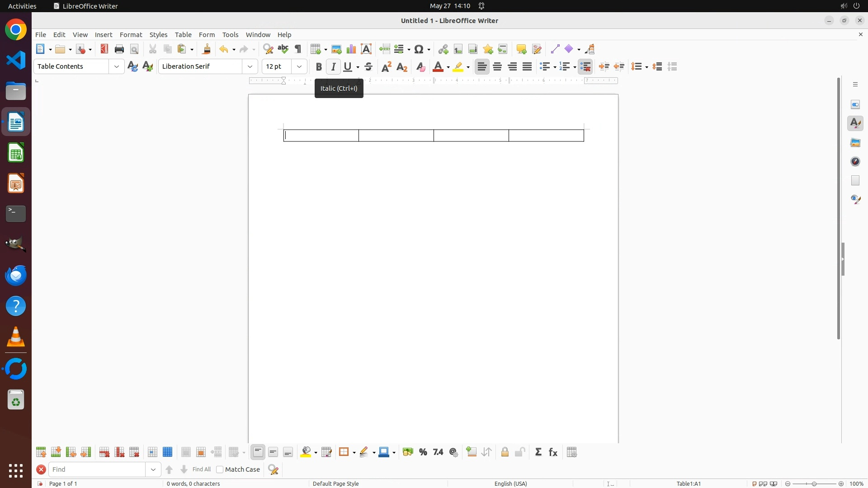Click the Export as PDF icon

[104, 49]
